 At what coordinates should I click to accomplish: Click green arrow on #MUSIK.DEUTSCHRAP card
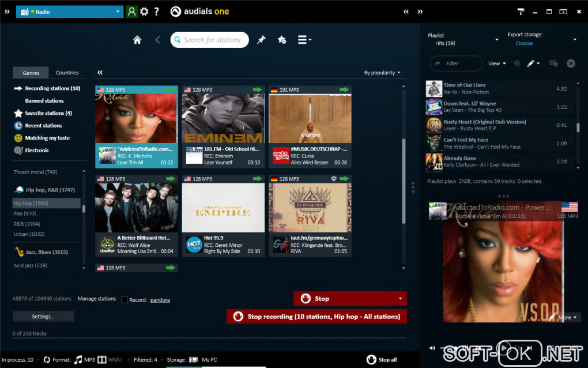tap(344, 89)
